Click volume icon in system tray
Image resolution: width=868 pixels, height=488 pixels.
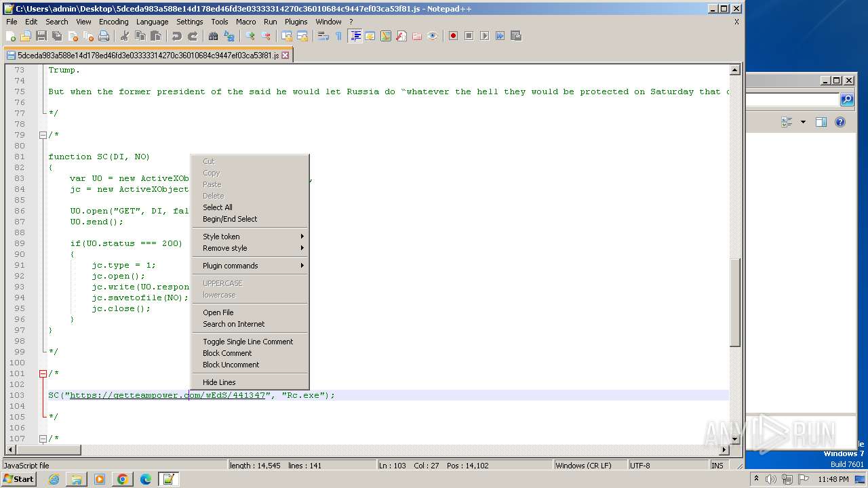[771, 479]
